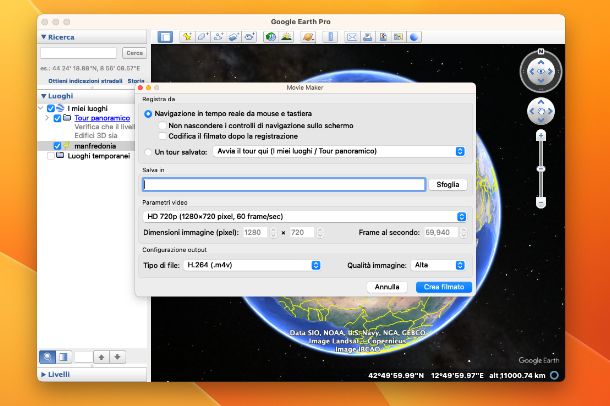This screenshot has height=406, width=610.
Task: Click the magnifier search icon below Places
Action: (47, 357)
